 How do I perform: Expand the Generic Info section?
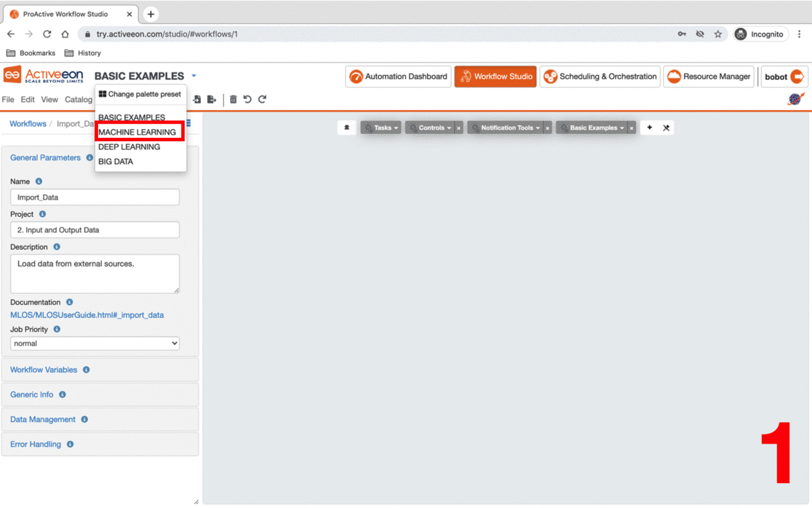pos(32,394)
